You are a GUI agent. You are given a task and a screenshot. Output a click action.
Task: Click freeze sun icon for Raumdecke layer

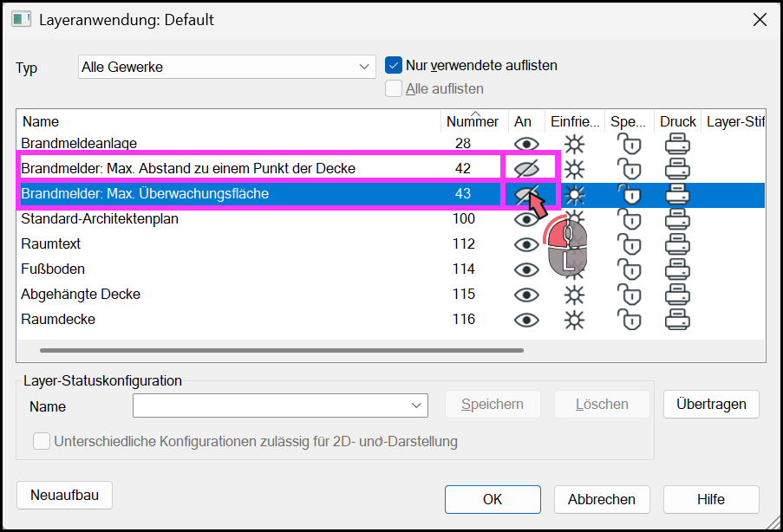574,320
